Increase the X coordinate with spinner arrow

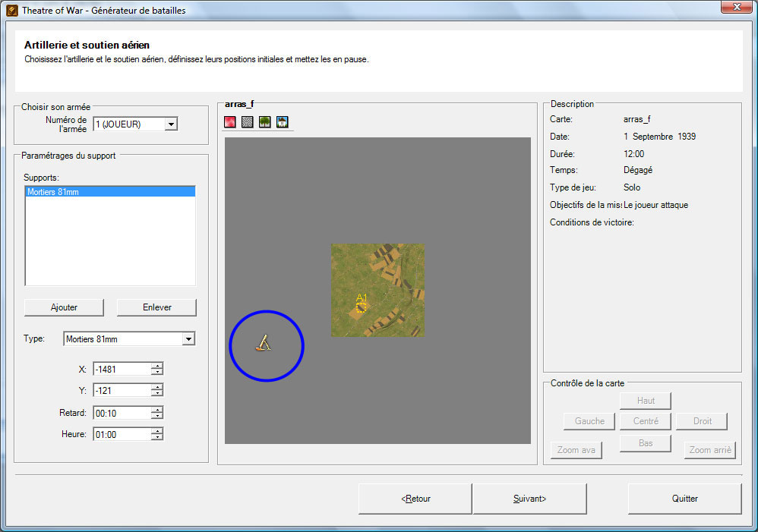(157, 366)
